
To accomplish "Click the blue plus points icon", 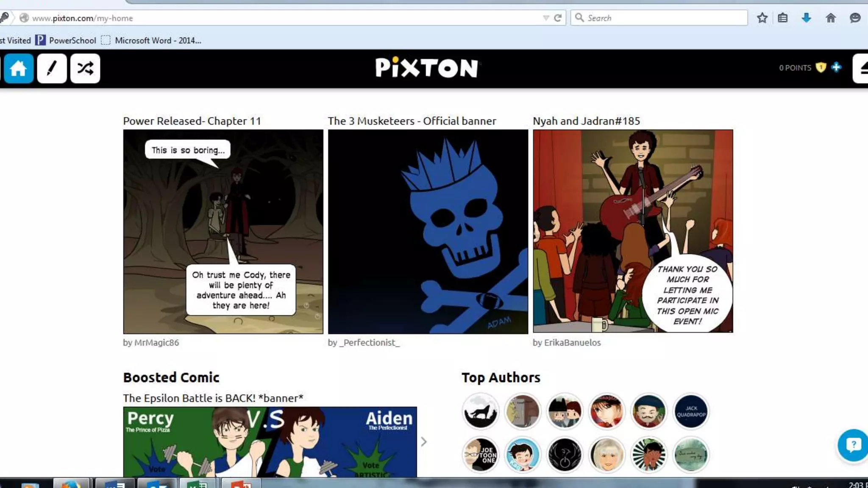I will coord(836,67).
